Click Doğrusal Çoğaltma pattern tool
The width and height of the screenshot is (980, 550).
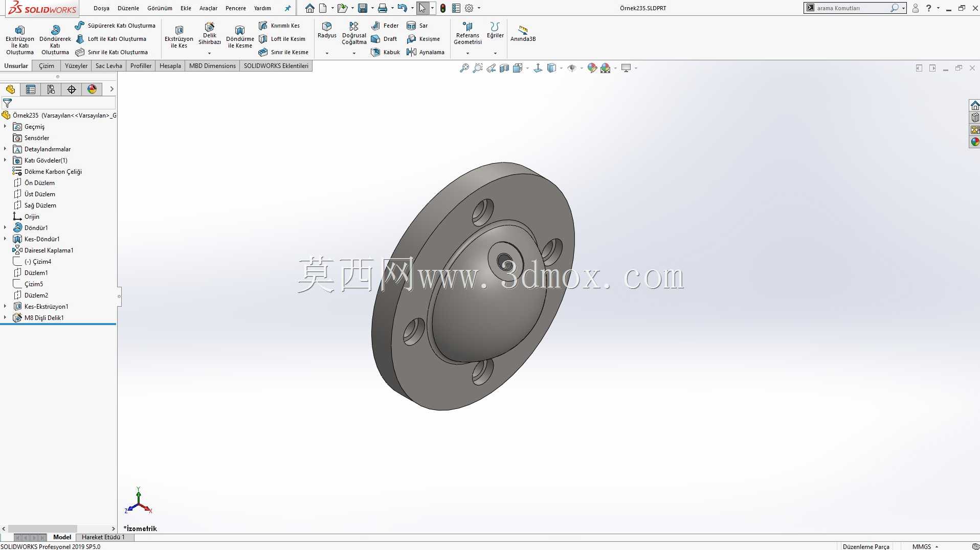(354, 33)
